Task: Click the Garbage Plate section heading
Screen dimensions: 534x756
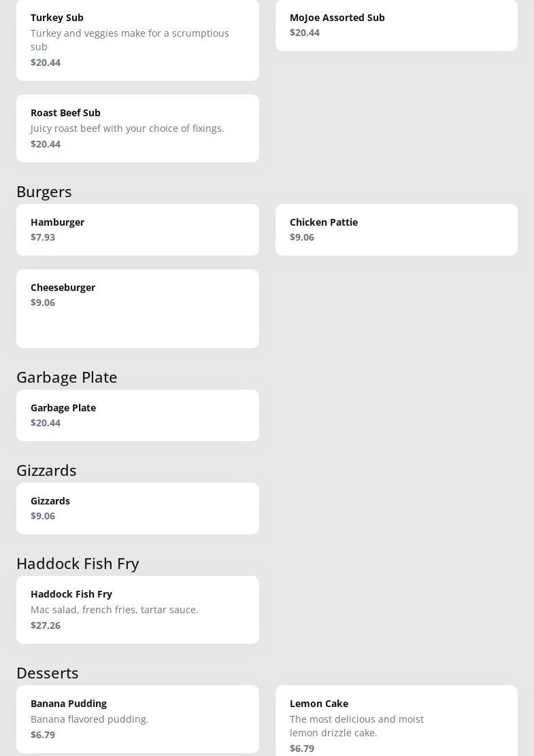Action: [x=67, y=377]
